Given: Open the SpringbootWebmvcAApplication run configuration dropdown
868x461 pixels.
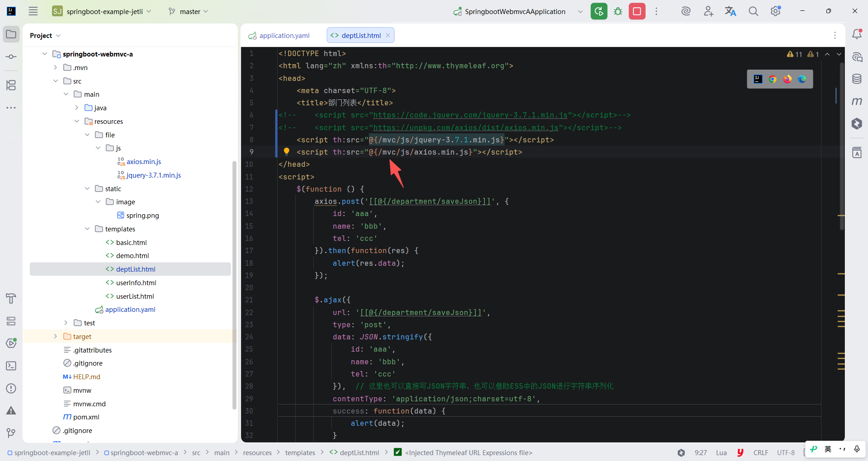Looking at the screenshot, I should point(518,11).
